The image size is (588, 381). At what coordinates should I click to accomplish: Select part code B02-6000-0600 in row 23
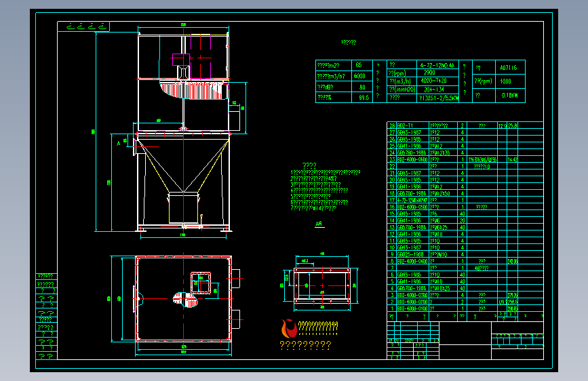(412, 159)
